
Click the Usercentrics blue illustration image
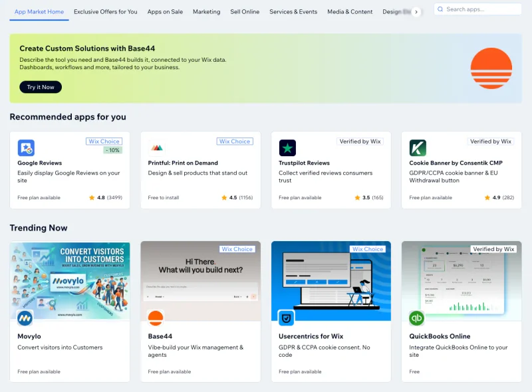331,281
